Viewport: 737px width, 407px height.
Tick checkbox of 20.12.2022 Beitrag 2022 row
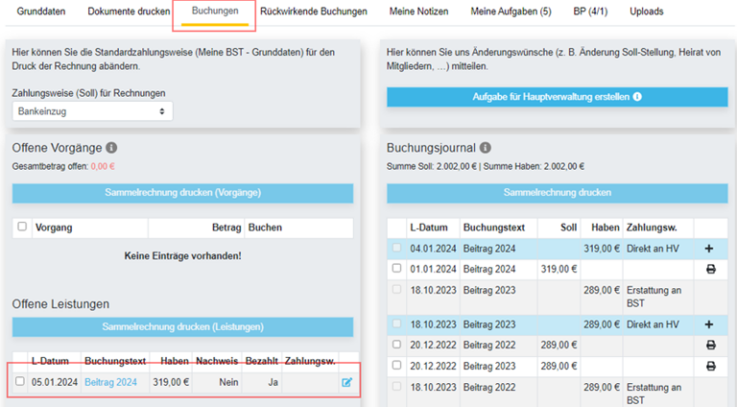point(397,344)
